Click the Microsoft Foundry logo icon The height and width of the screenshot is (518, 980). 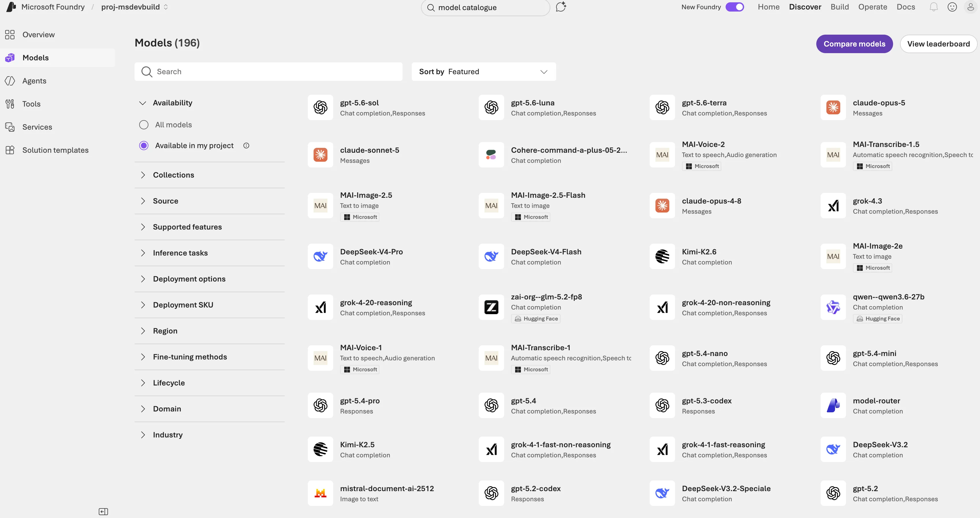click(11, 7)
